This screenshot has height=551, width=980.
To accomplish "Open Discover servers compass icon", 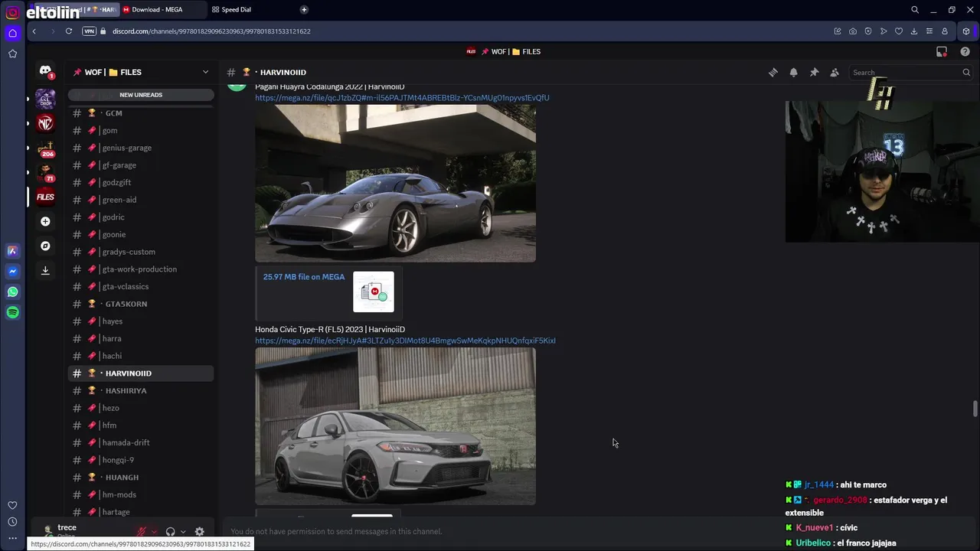I will (45, 246).
